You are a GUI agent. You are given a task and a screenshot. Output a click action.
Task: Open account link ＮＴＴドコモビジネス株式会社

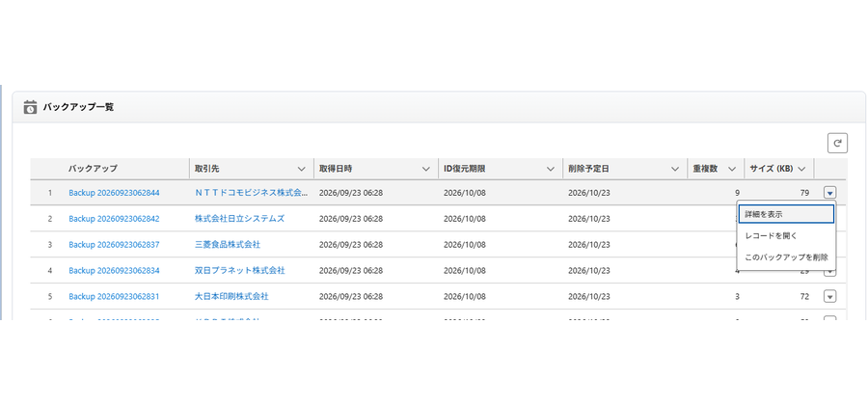click(x=252, y=193)
